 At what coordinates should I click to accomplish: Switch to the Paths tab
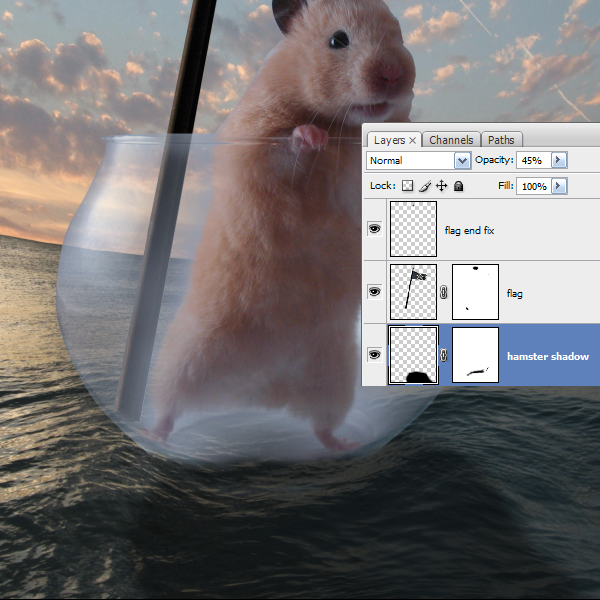(502, 140)
